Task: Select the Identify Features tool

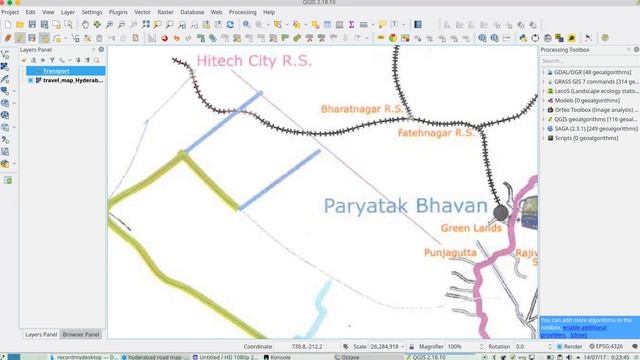Action: tap(246, 25)
